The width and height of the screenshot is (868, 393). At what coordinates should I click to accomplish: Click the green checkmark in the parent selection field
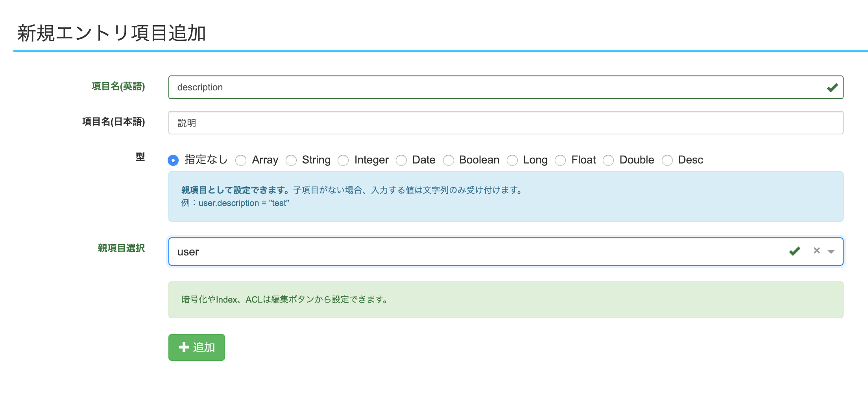pyautogui.click(x=794, y=251)
